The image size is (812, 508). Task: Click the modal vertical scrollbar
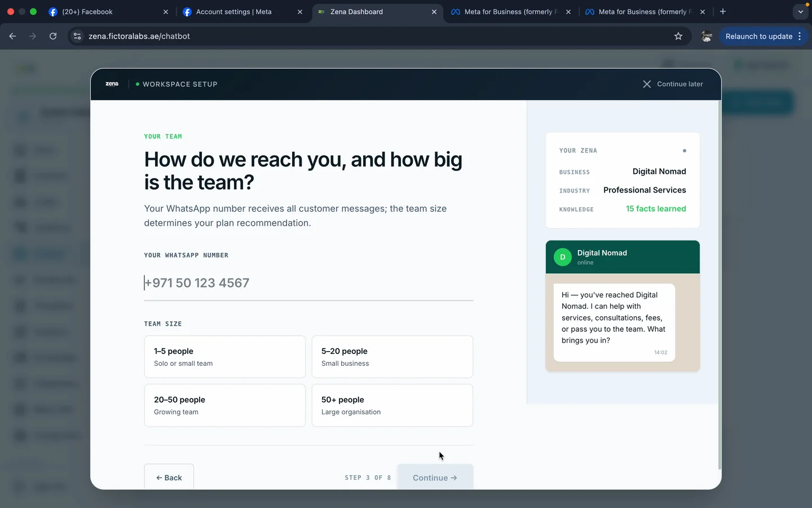tap(719, 285)
